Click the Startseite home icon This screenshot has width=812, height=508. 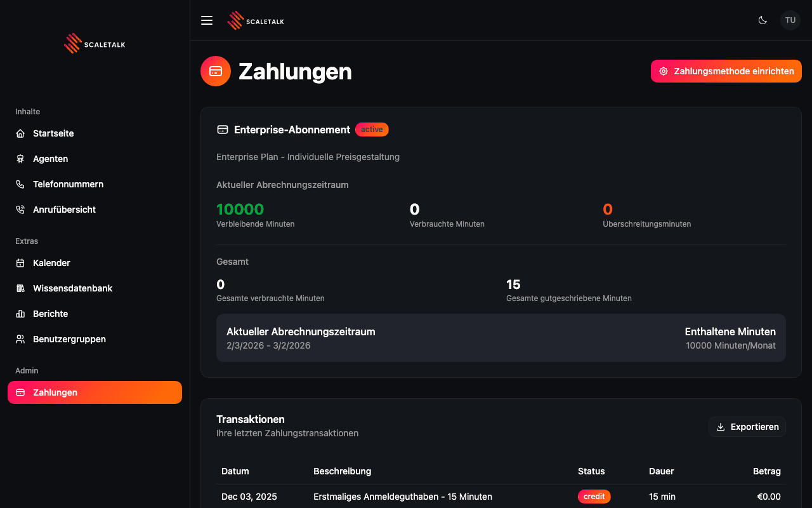point(20,133)
